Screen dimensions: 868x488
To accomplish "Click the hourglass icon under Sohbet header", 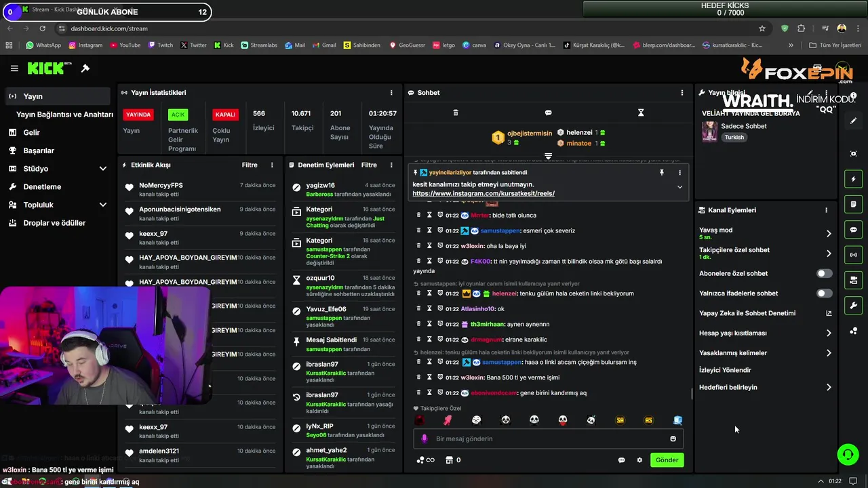I will pos(641,113).
